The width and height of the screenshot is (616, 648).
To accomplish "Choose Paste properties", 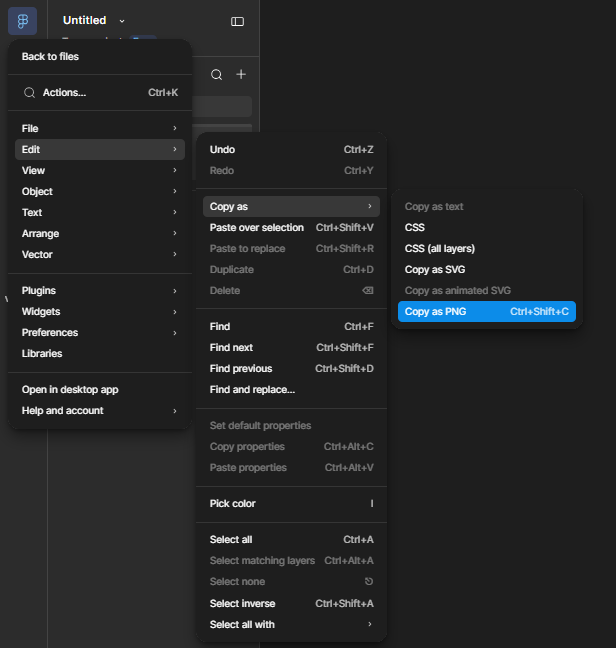I will (291, 468).
